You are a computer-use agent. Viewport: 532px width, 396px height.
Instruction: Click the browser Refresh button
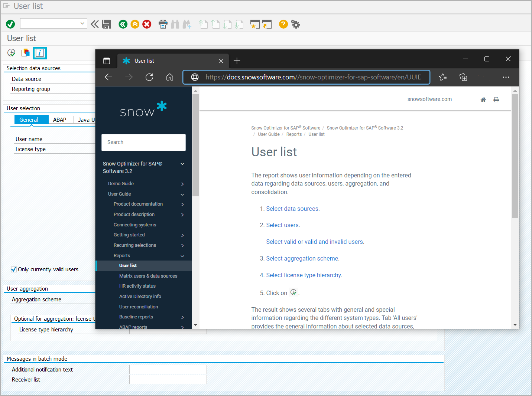pos(149,77)
